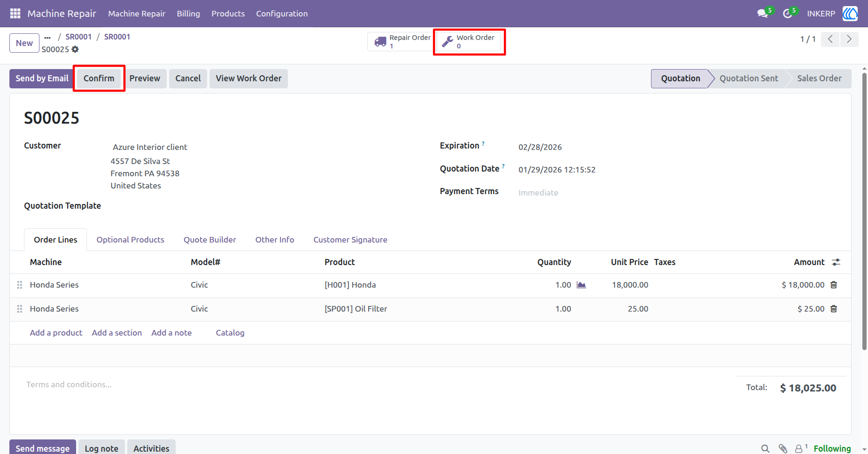Open Billing menu
This screenshot has width=868, height=454.
[188, 14]
